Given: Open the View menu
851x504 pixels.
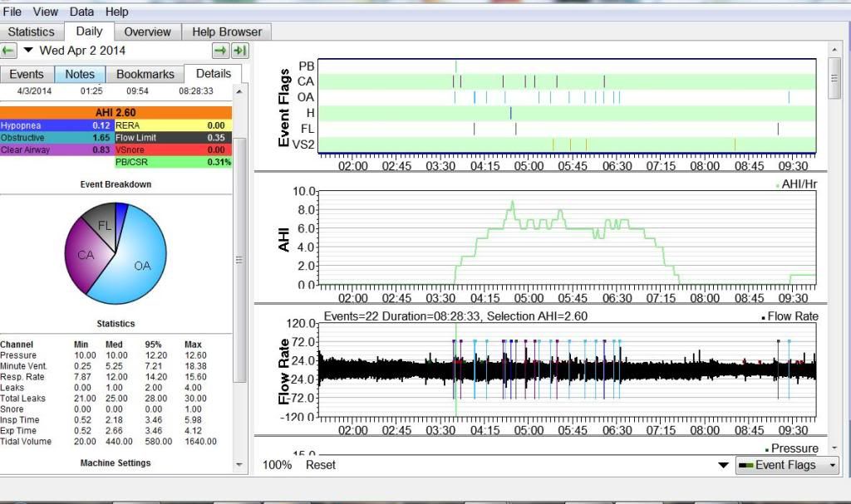Looking at the screenshot, I should [x=45, y=12].
